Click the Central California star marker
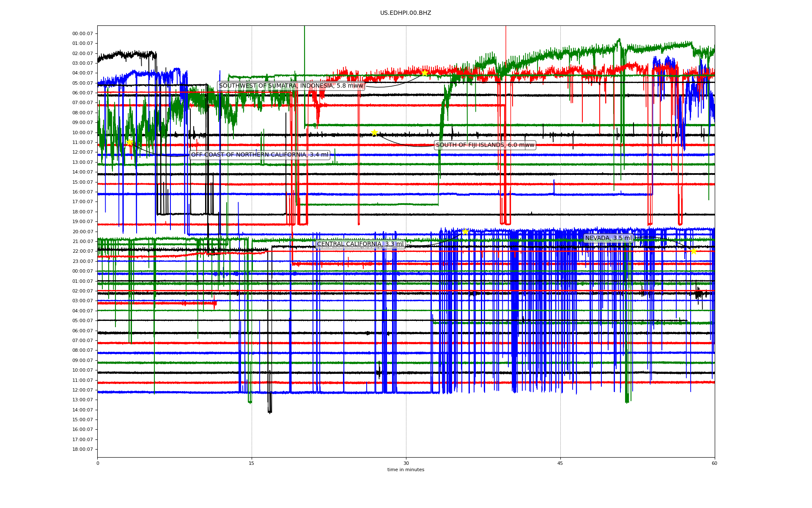Screen dimensions: 812x508 465,232
